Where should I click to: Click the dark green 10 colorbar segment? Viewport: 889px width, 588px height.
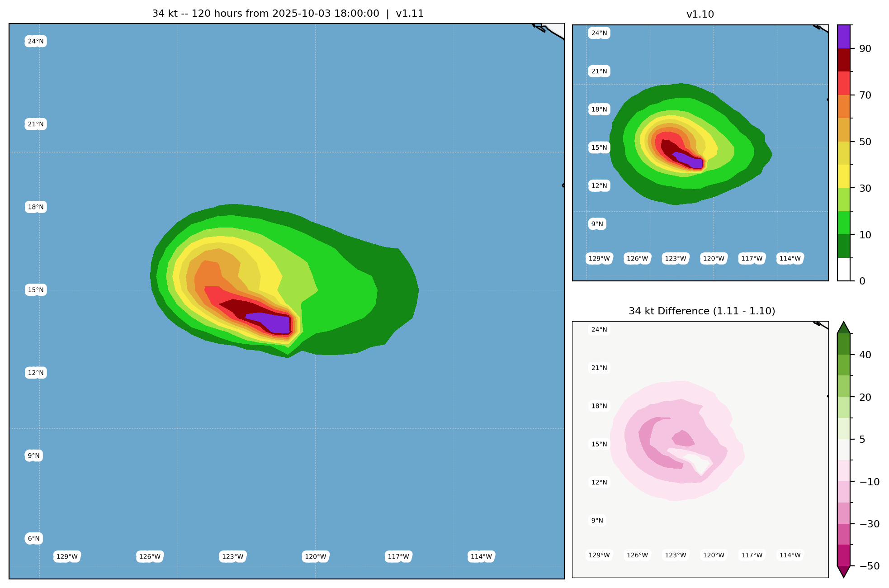coord(844,246)
